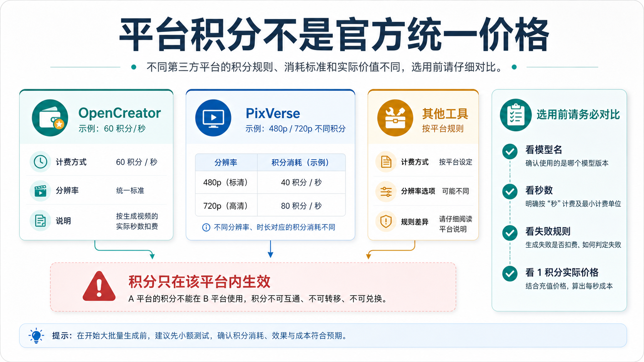Screen dimensions: 644x362
Task: Click the 按平台设定 value
Action: [456, 162]
